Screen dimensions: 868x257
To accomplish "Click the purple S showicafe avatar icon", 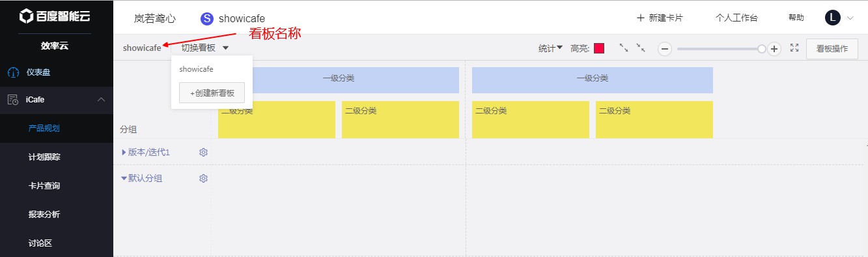I will coord(207,18).
